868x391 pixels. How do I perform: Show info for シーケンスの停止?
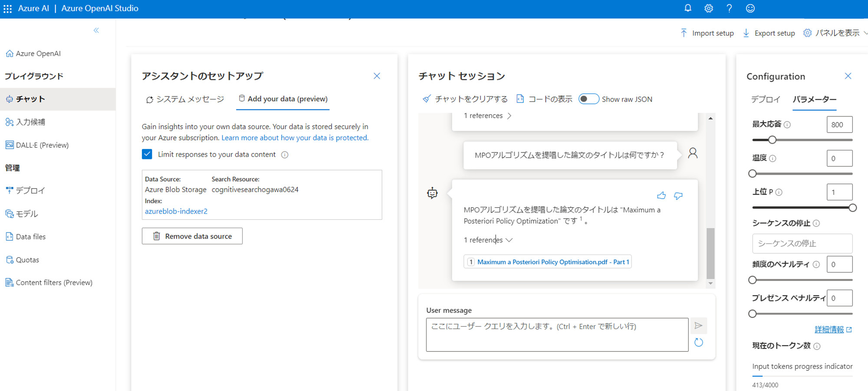(816, 223)
